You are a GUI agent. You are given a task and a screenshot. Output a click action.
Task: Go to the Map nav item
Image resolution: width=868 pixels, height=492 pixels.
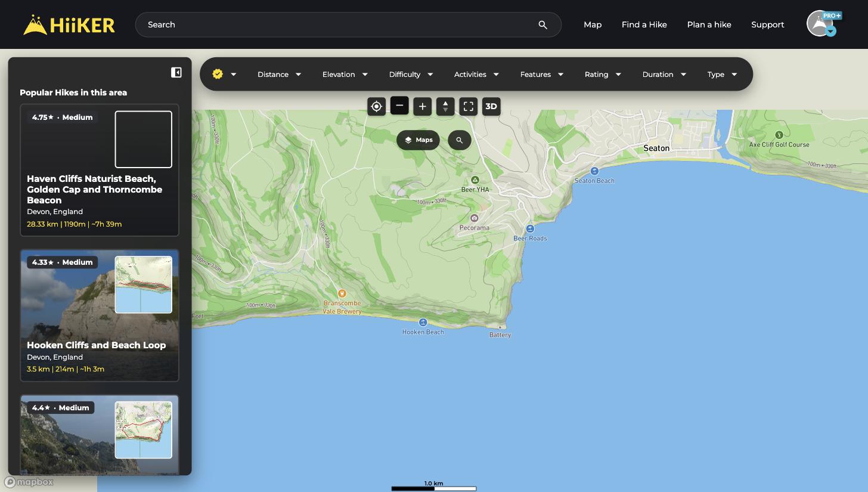pyautogui.click(x=593, y=24)
